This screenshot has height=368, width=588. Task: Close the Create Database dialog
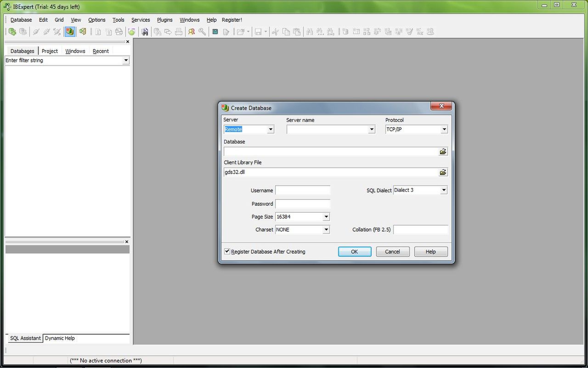point(441,106)
